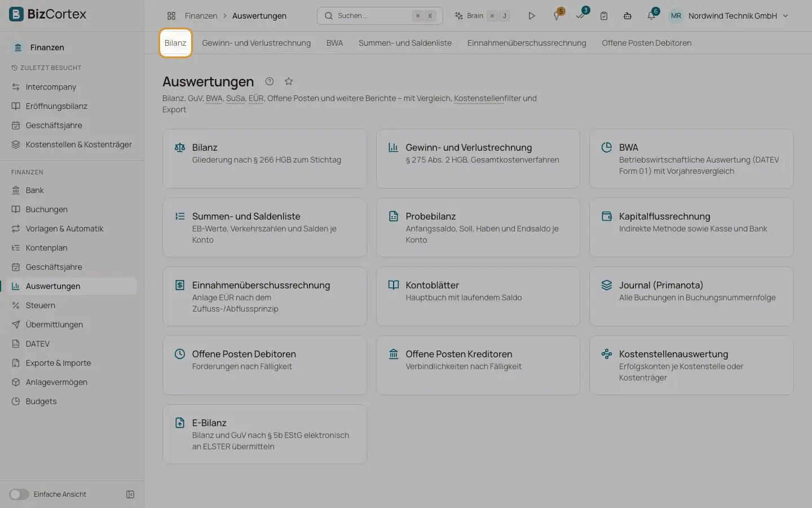Screen dimensions: 812x508
Task: Open the Summen- und Saldenliste tab
Action: pos(405,43)
